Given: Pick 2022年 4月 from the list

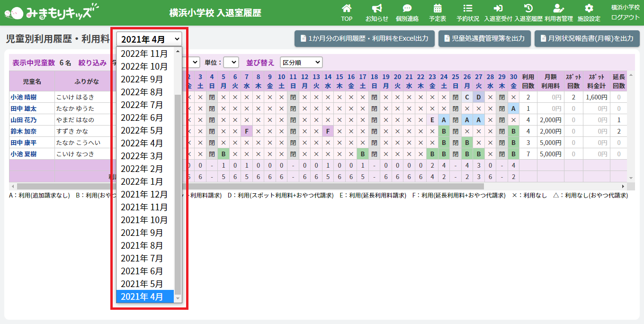Looking at the screenshot, I should pos(144,143).
